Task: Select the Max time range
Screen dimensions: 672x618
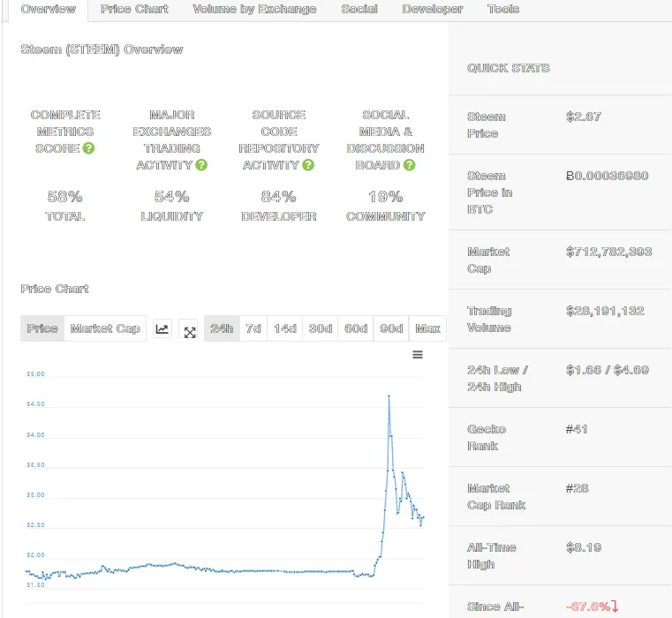Action: tap(427, 328)
